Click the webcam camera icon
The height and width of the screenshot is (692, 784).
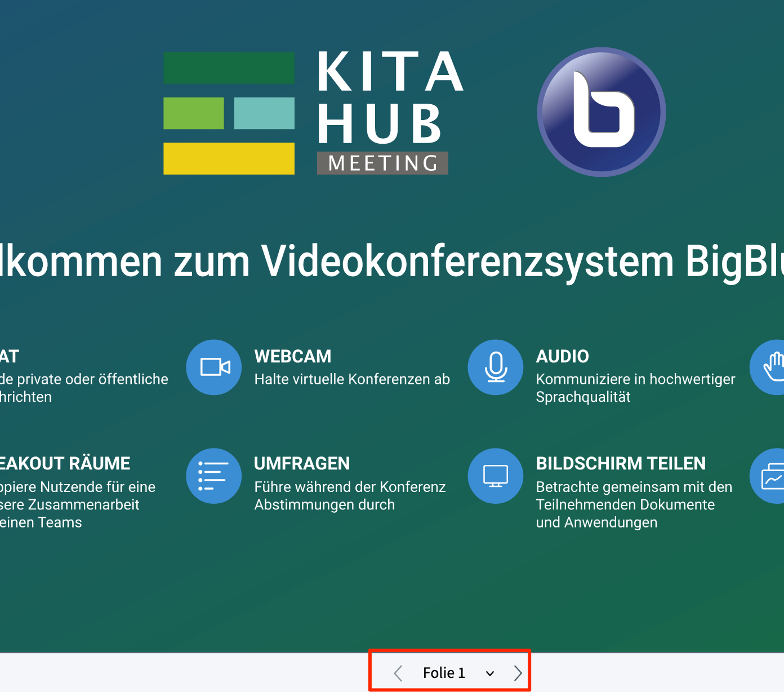[x=214, y=367]
